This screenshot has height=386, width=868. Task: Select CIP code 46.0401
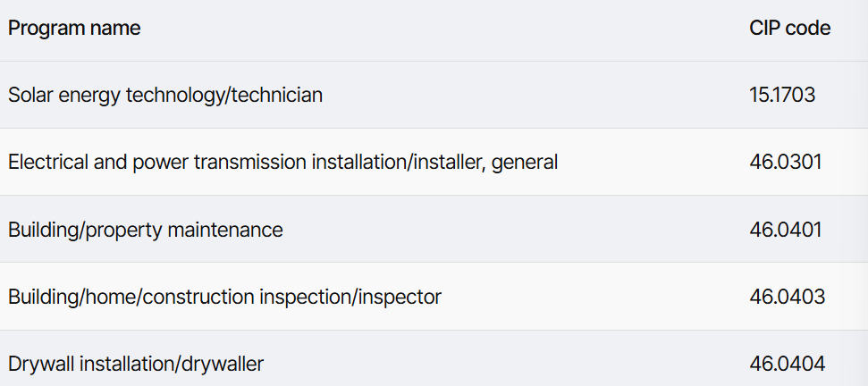coord(786,230)
